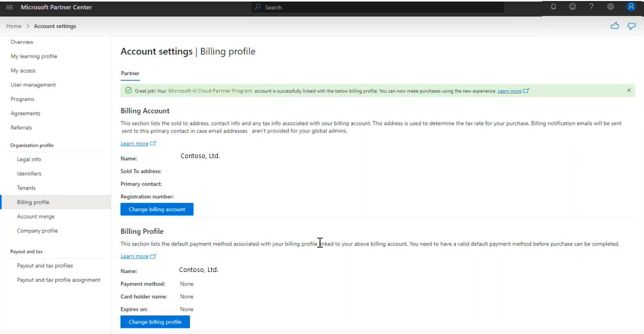Click Change billing account button

pos(157,209)
